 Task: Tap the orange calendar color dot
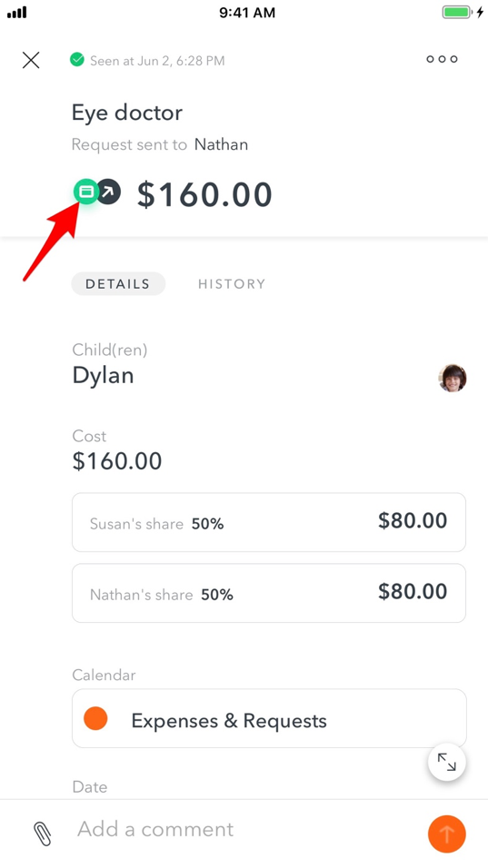[x=95, y=718]
